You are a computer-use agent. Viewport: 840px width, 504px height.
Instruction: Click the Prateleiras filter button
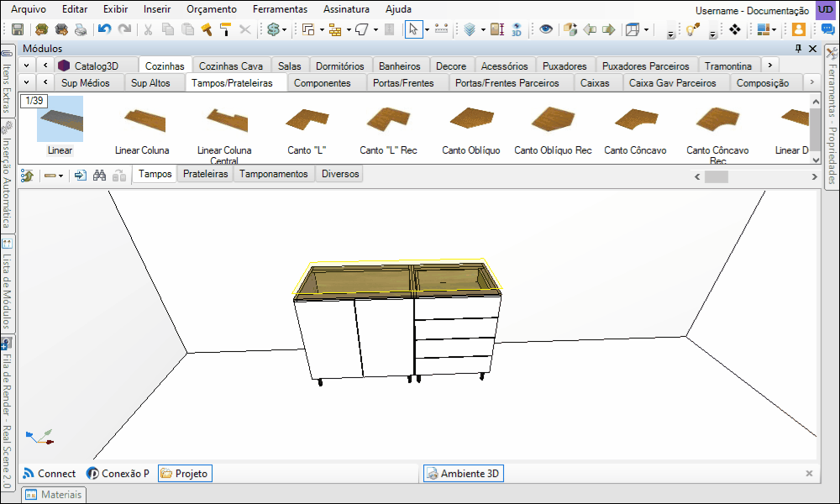coord(205,174)
